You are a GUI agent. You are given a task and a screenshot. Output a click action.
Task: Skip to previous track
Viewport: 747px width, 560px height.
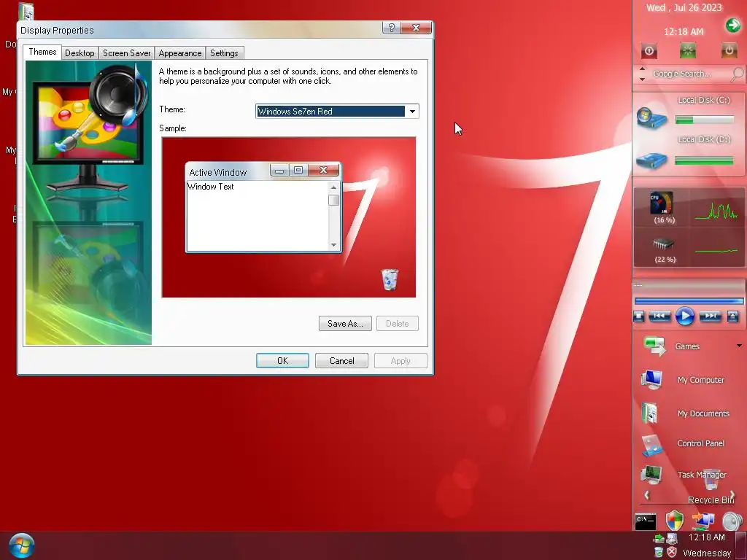pos(659,316)
